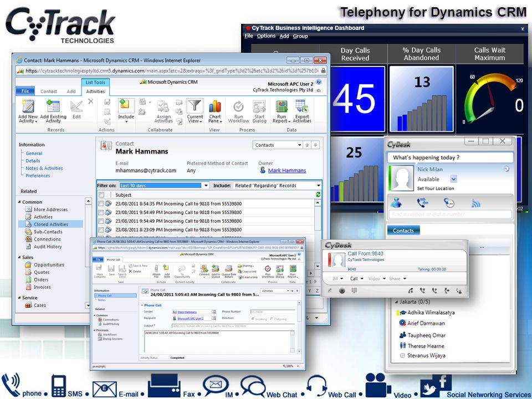Open Audit History in Common section

tap(48, 247)
